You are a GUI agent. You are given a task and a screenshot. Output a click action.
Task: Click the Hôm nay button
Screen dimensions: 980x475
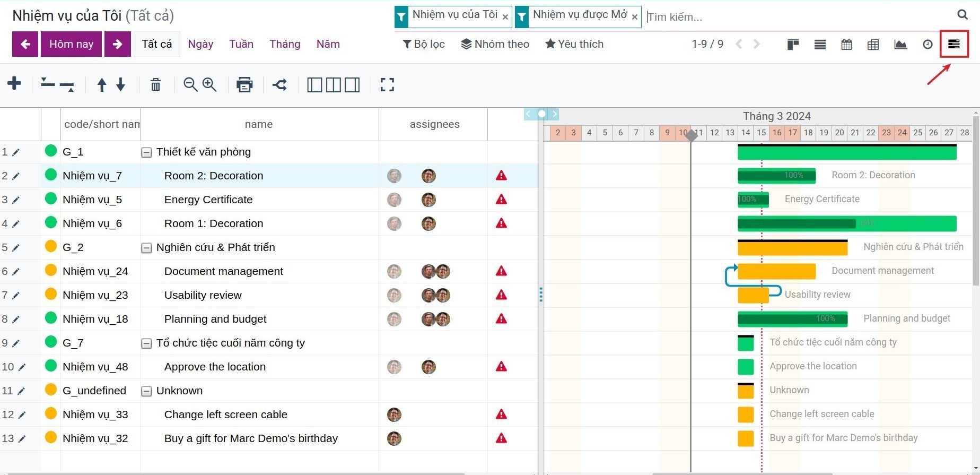pyautogui.click(x=71, y=44)
